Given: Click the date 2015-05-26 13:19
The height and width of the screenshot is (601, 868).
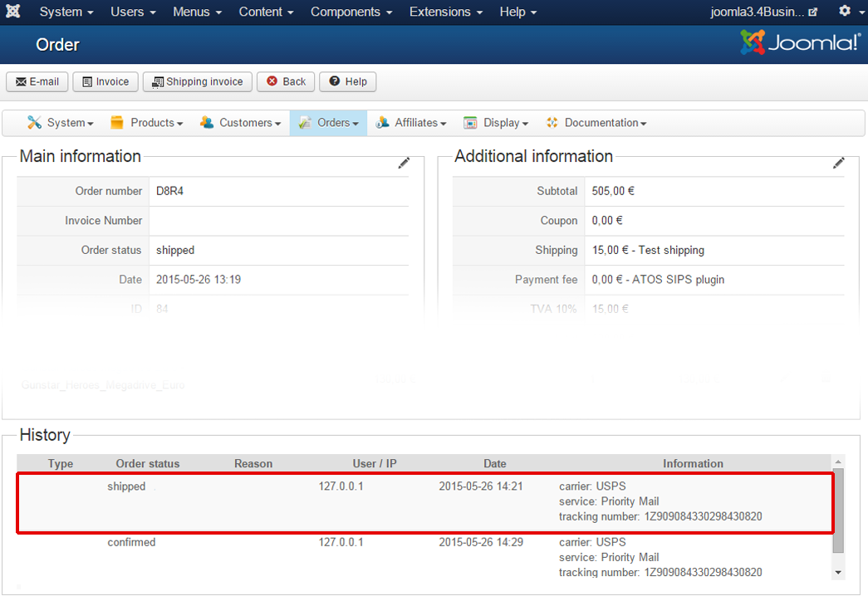Looking at the screenshot, I should point(199,280).
